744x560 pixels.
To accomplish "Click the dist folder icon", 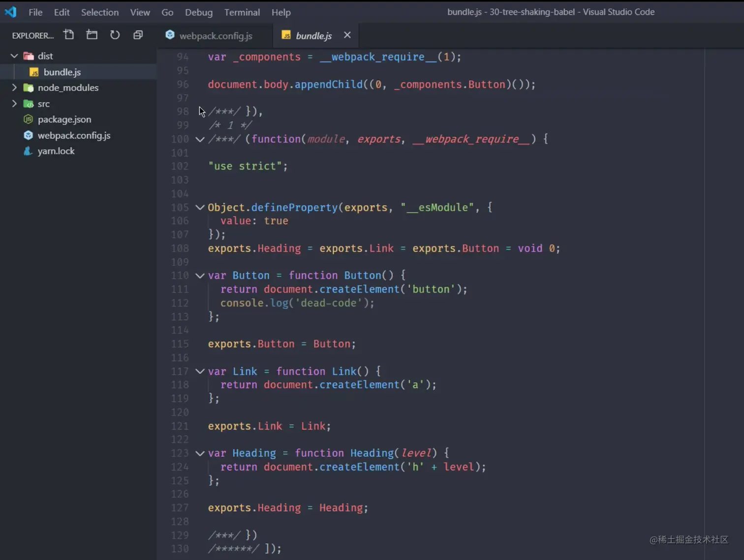I will point(29,56).
